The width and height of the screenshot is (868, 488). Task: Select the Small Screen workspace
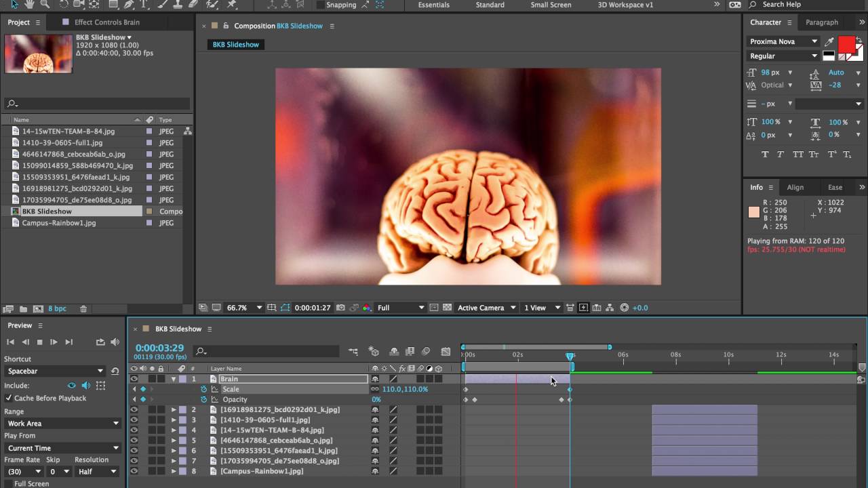pyautogui.click(x=551, y=5)
